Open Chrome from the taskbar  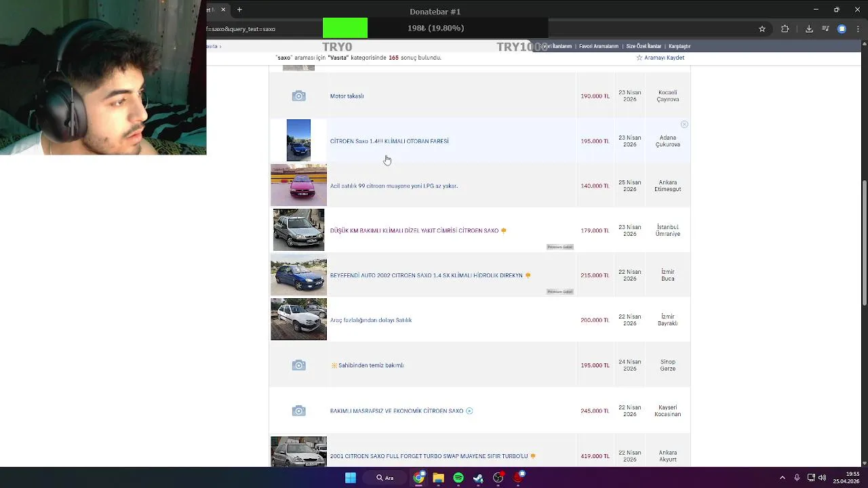click(x=418, y=478)
